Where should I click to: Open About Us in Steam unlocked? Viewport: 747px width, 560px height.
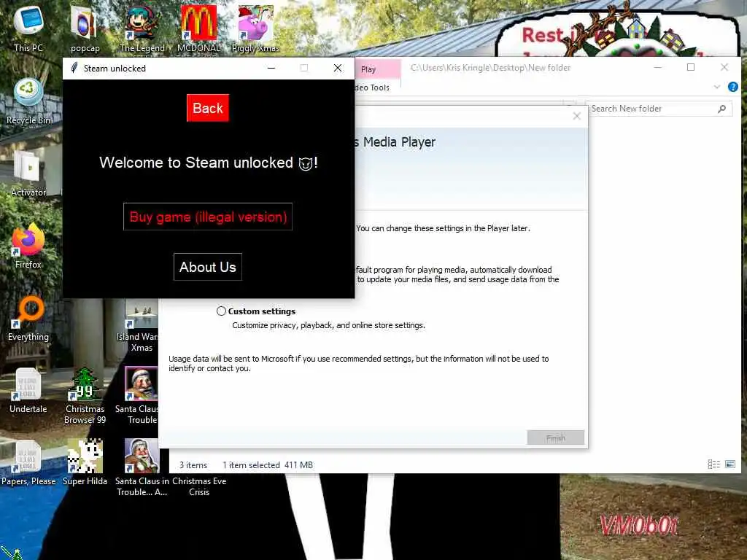[x=208, y=267]
